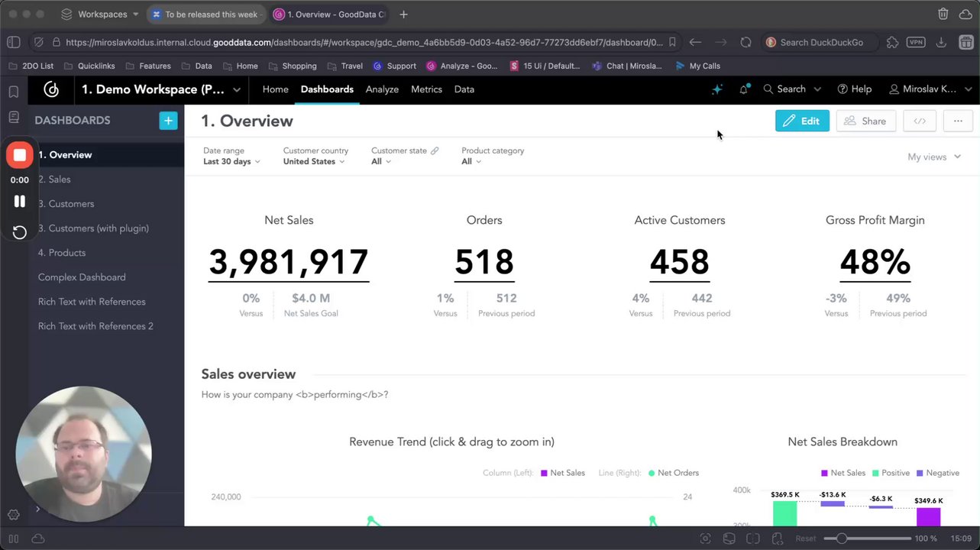Add a new dashboard with plus button
Viewport: 980px width, 550px height.
[x=168, y=121]
